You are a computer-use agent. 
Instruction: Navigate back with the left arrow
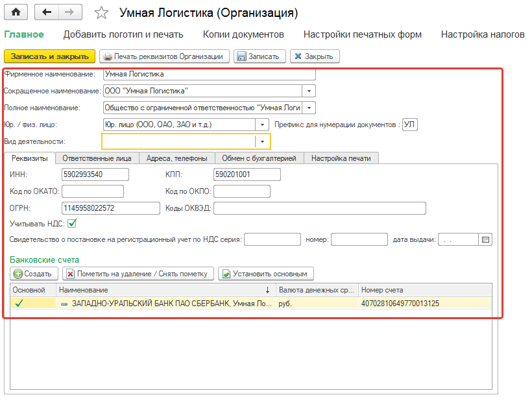[47, 12]
